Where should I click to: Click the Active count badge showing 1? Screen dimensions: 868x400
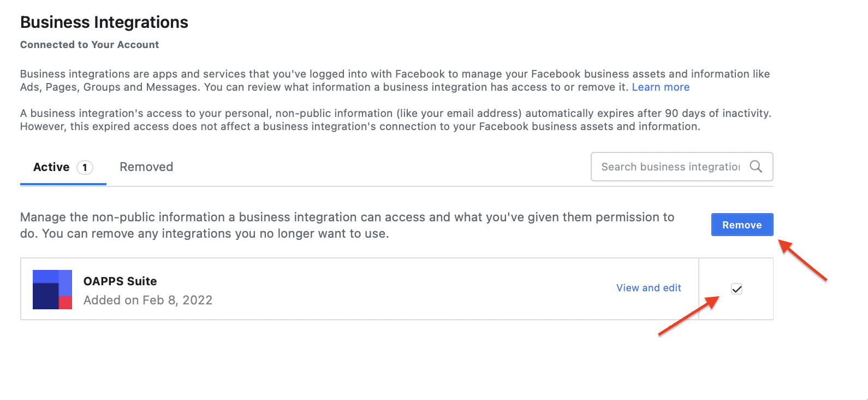(x=85, y=167)
